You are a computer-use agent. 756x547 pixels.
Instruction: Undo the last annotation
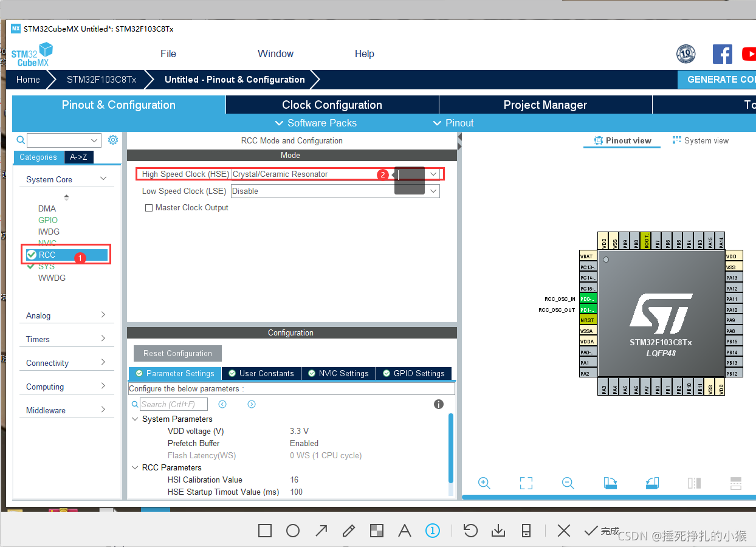pos(470,531)
